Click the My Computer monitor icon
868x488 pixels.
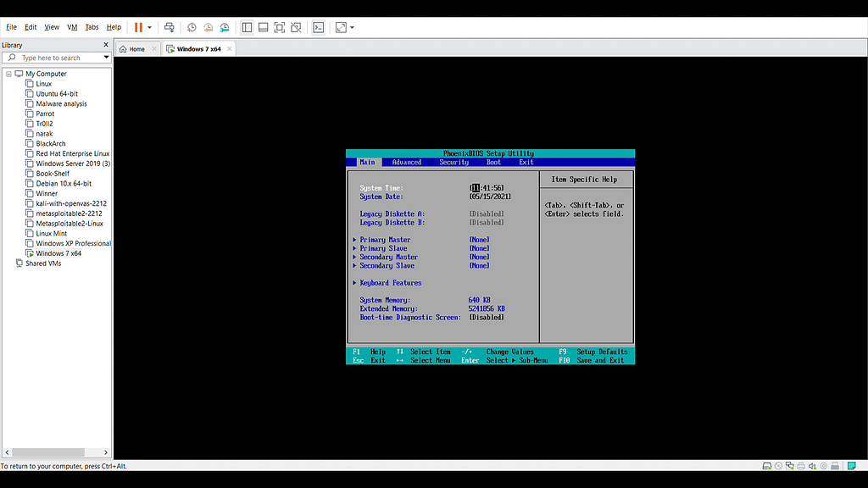pyautogui.click(x=19, y=74)
